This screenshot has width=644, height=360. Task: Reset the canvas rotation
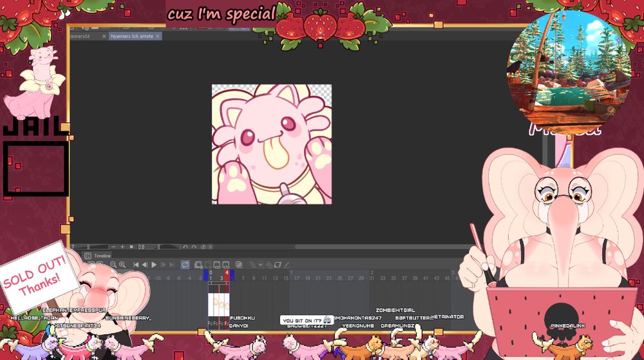pos(203,247)
